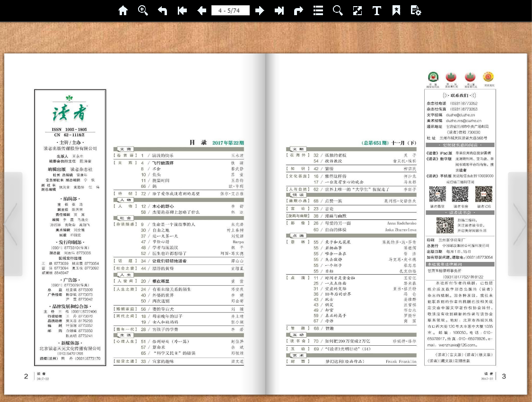Image resolution: width=532 pixels, height=402 pixels.
Task: Click contents entry 妻的导盲犬
Action: [x=163, y=309]
